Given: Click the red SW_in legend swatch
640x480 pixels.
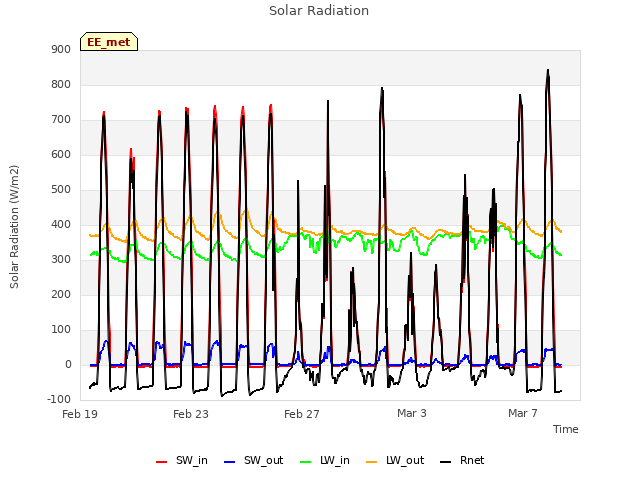Looking at the screenshot, I should click(162, 462).
